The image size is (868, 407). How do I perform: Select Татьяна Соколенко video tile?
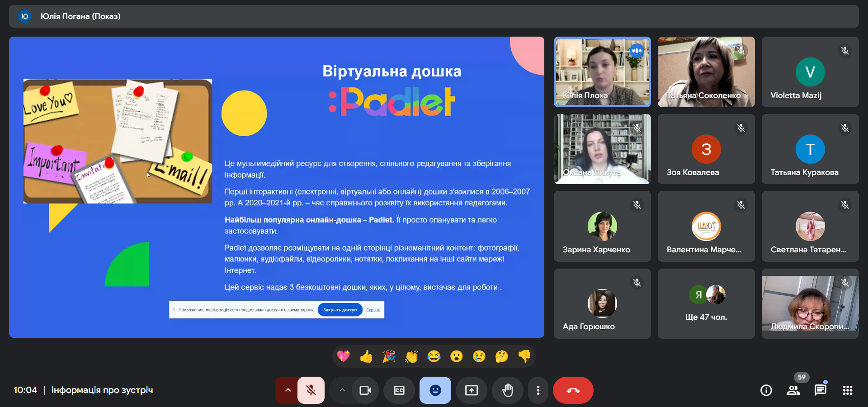click(x=706, y=72)
